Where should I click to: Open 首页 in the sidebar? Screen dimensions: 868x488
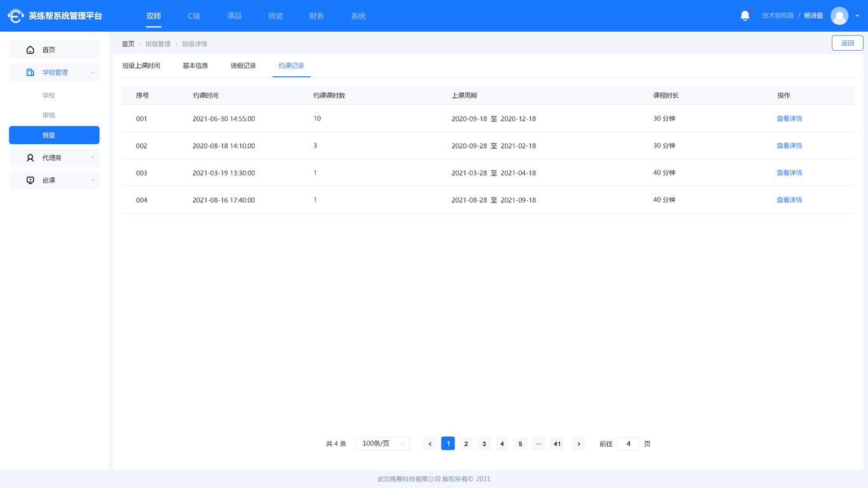54,50
